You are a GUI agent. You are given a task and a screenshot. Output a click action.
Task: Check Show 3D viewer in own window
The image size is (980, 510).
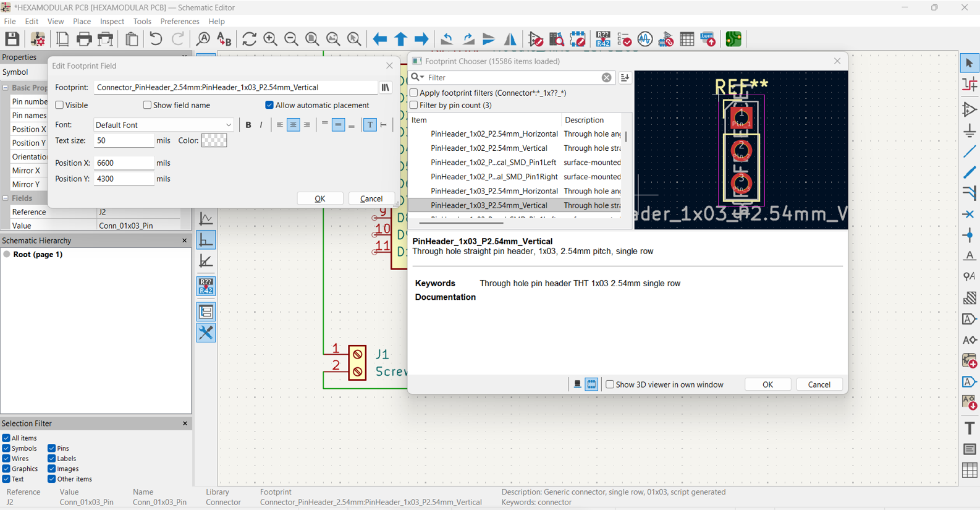pos(610,385)
